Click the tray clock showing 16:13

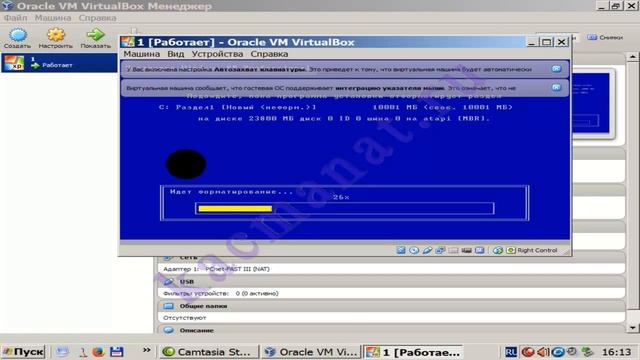point(616,352)
